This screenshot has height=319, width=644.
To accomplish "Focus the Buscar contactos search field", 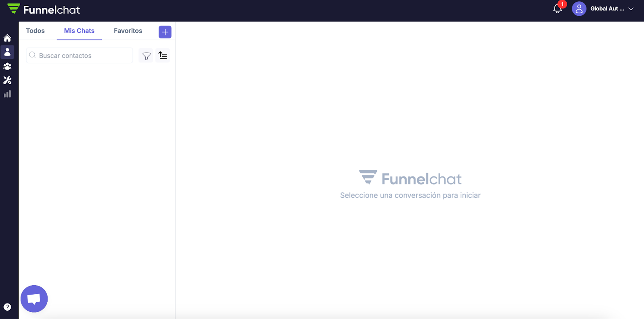I will coord(79,55).
